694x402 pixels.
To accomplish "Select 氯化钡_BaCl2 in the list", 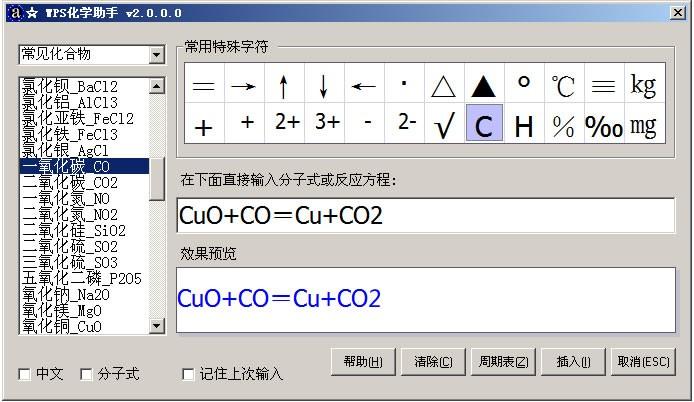I will click(85, 86).
